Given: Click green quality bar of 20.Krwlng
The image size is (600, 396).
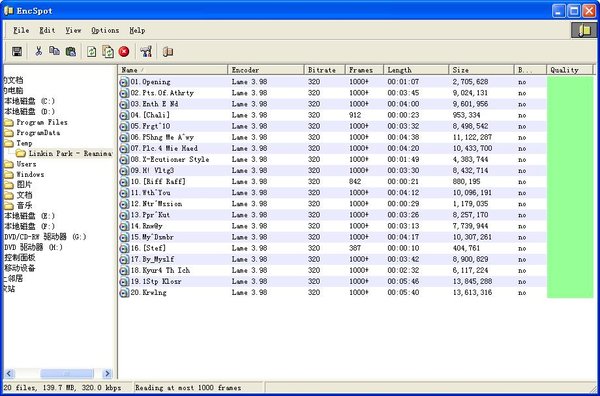Looking at the screenshot, I should pos(570,293).
